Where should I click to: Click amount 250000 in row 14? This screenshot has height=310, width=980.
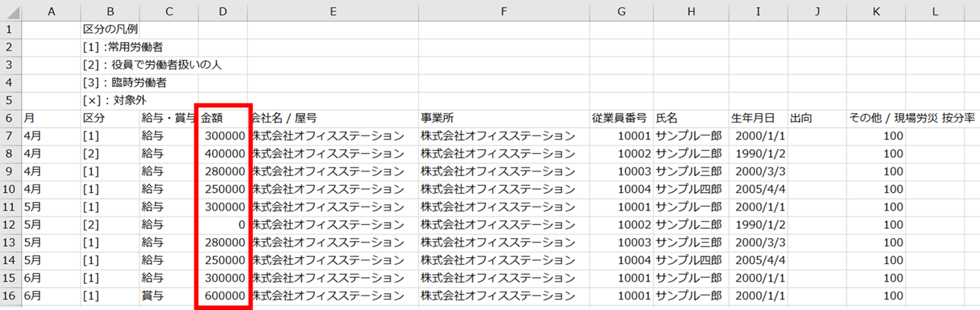(x=224, y=260)
